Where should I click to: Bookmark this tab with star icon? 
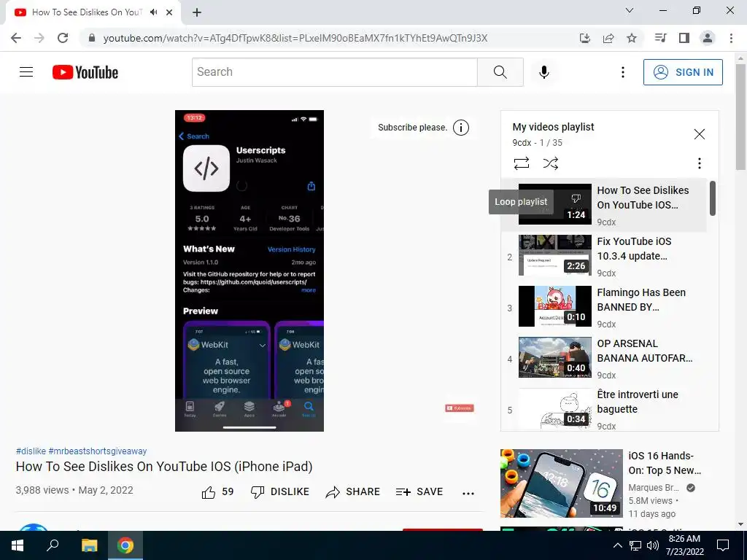click(x=632, y=38)
